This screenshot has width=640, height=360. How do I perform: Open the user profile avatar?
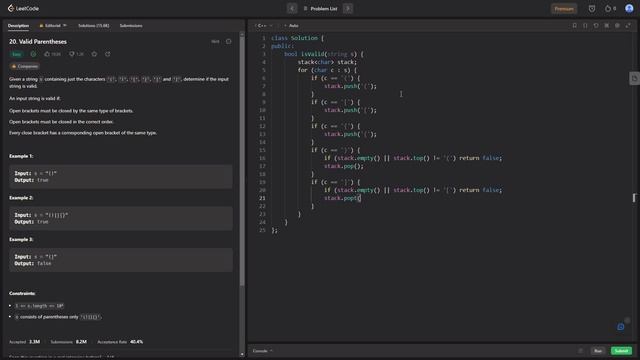[629, 8]
